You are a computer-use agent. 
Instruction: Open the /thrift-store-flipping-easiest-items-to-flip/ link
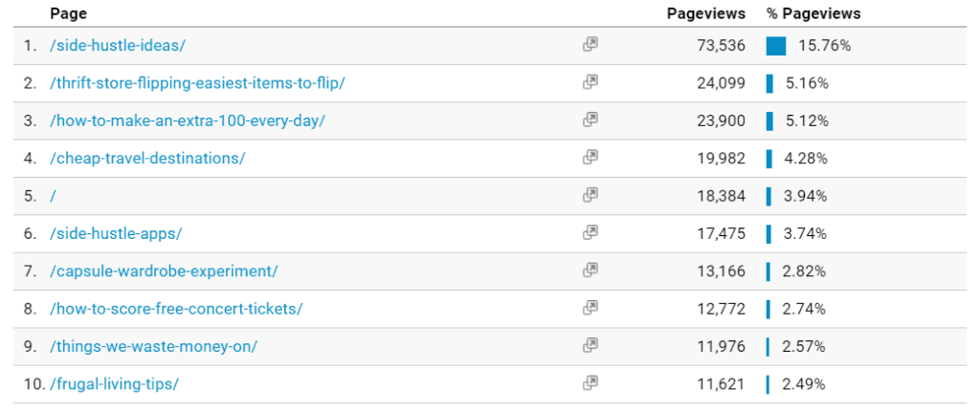point(197,84)
